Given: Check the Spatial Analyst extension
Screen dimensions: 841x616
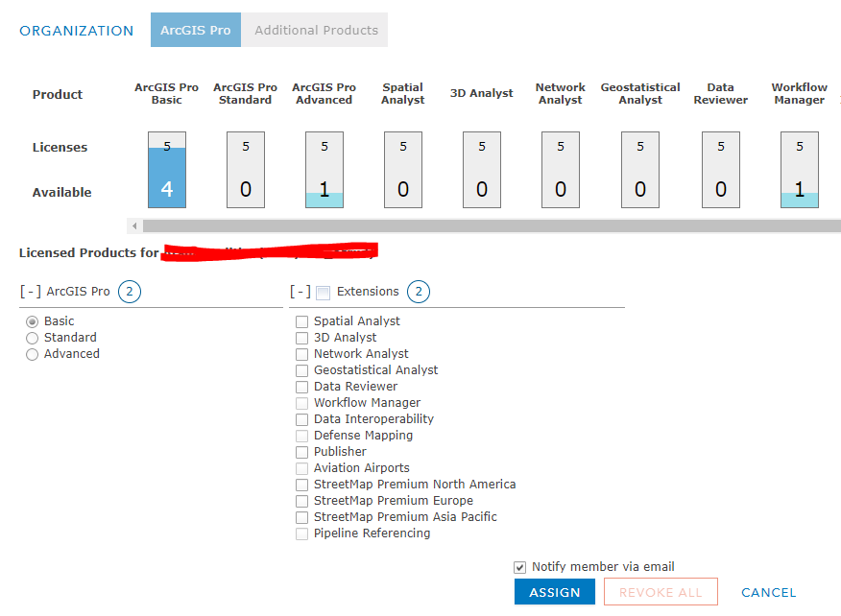Looking at the screenshot, I should [302, 321].
